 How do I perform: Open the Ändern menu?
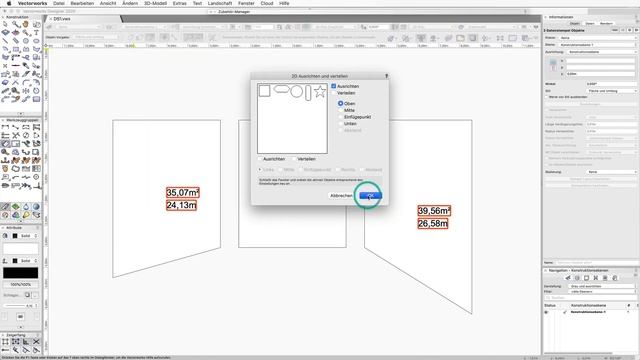coord(130,3)
